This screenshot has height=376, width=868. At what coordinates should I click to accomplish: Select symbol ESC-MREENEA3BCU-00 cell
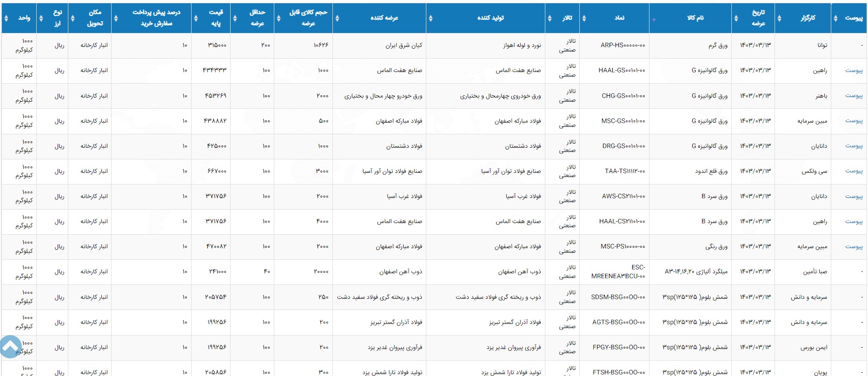[618, 272]
